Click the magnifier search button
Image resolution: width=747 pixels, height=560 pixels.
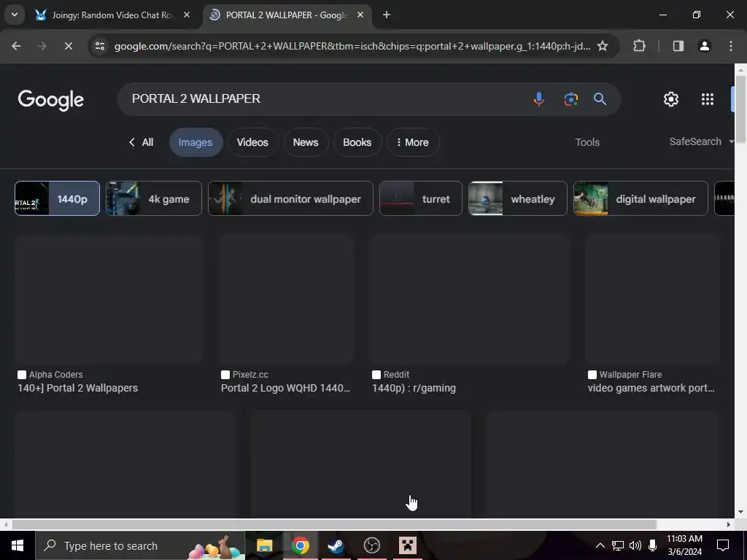click(x=600, y=99)
